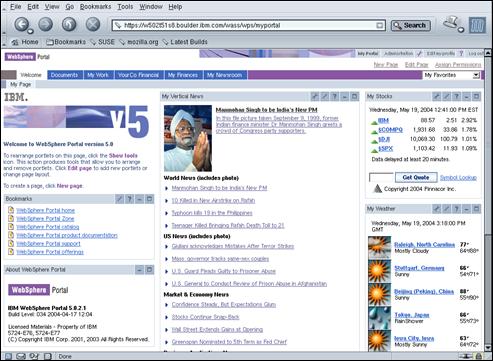493x361 pixels.
Task: Open help for My Vertical News portlet
Action: click(x=334, y=97)
